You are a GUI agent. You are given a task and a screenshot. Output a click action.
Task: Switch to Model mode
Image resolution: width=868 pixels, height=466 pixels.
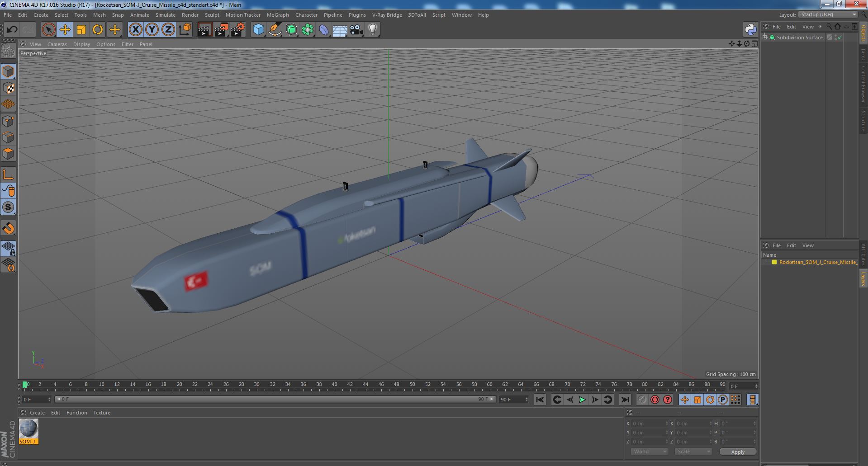(x=8, y=71)
